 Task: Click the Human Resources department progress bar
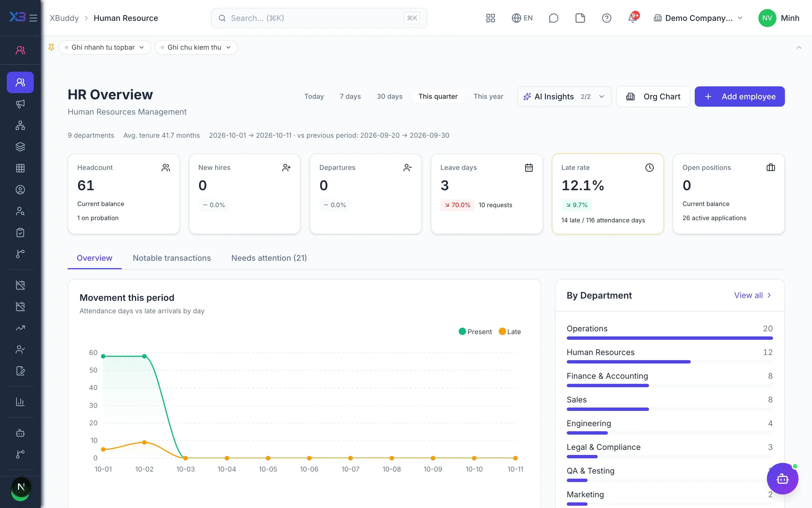(670, 362)
